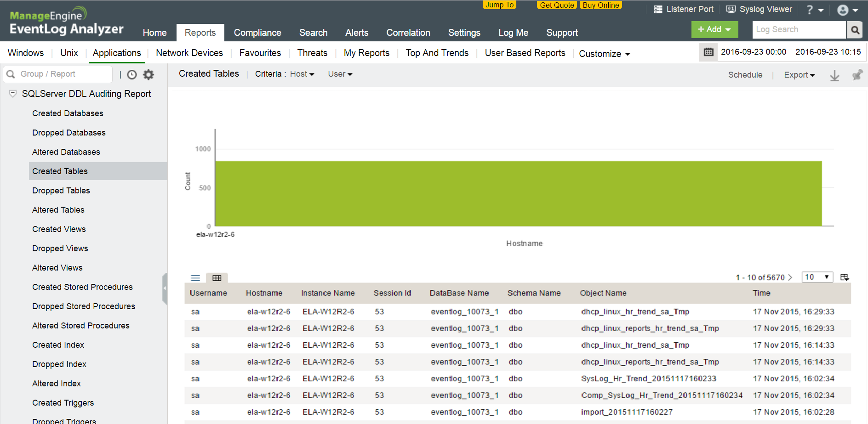Open the gear settings in report sidebar
The width and height of the screenshot is (868, 424).
148,74
